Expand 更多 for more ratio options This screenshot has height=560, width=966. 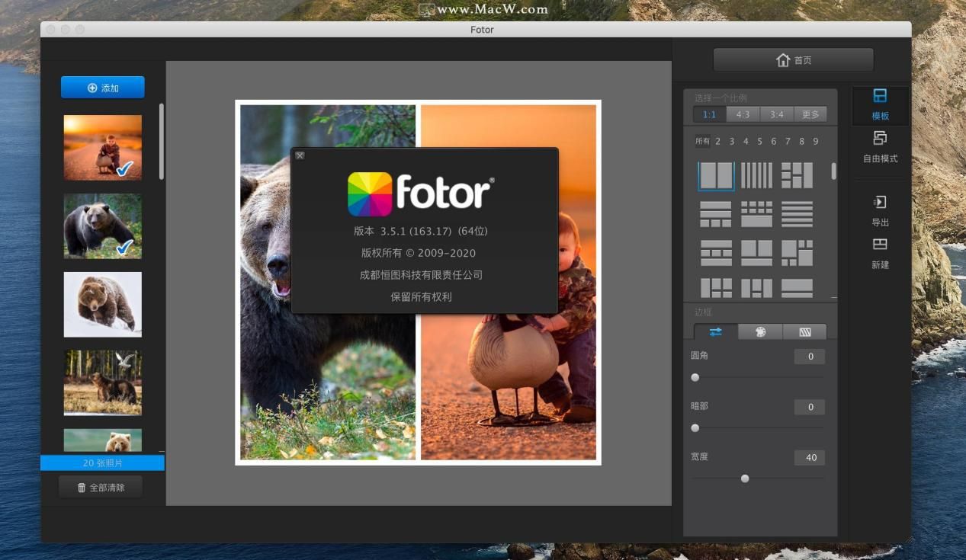(810, 114)
